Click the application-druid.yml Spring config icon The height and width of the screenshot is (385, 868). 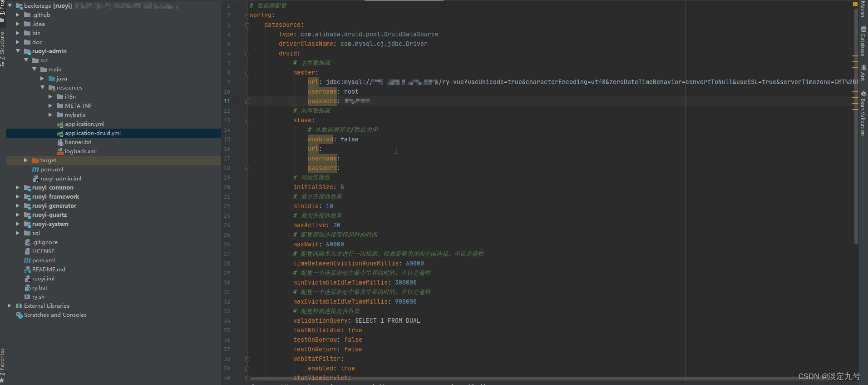(60, 133)
